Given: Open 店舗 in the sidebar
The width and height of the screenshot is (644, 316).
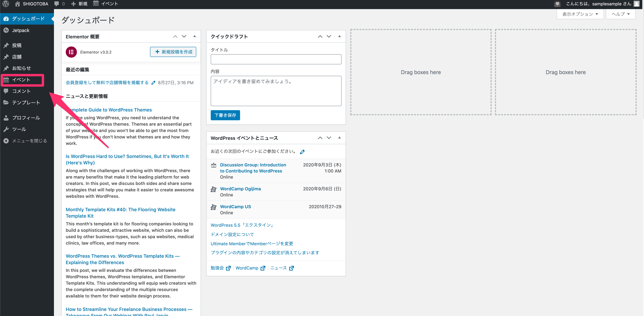Looking at the screenshot, I should (x=27, y=57).
